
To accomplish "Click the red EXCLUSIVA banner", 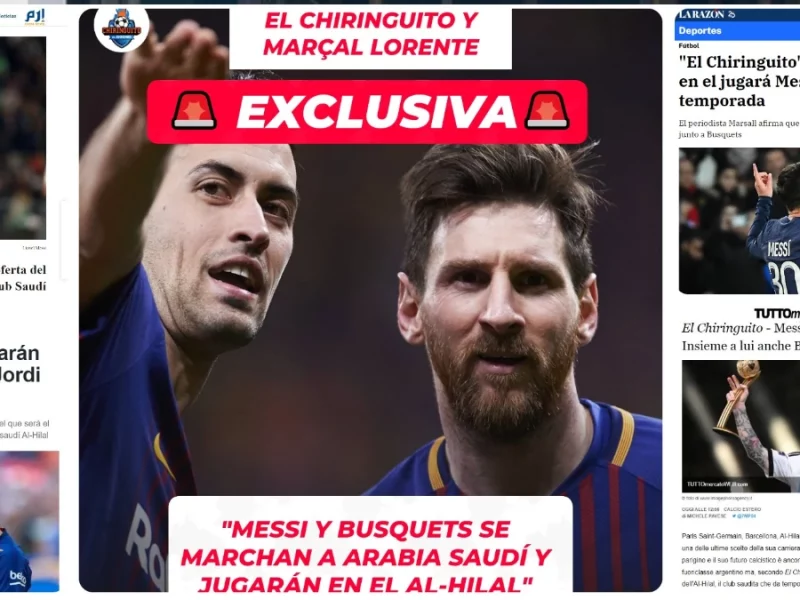I will (x=367, y=112).
